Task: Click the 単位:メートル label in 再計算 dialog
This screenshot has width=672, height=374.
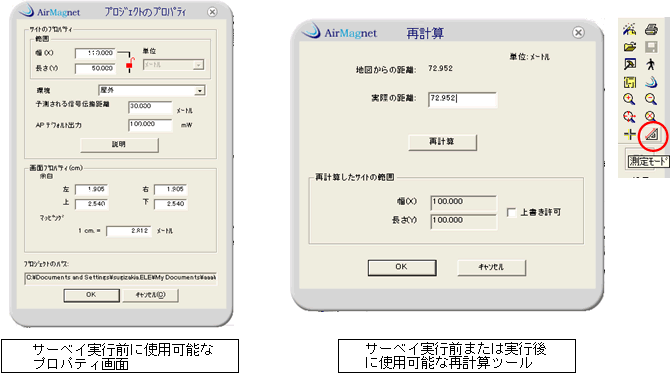Action: (529, 57)
